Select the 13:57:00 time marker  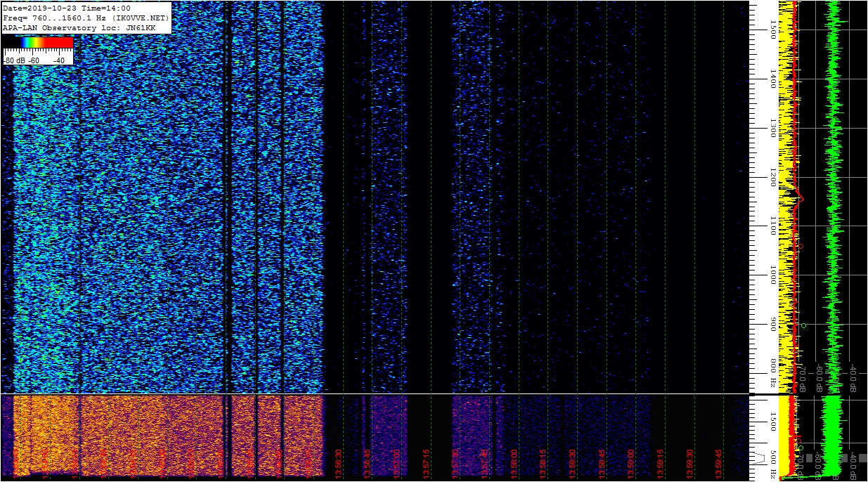click(397, 464)
